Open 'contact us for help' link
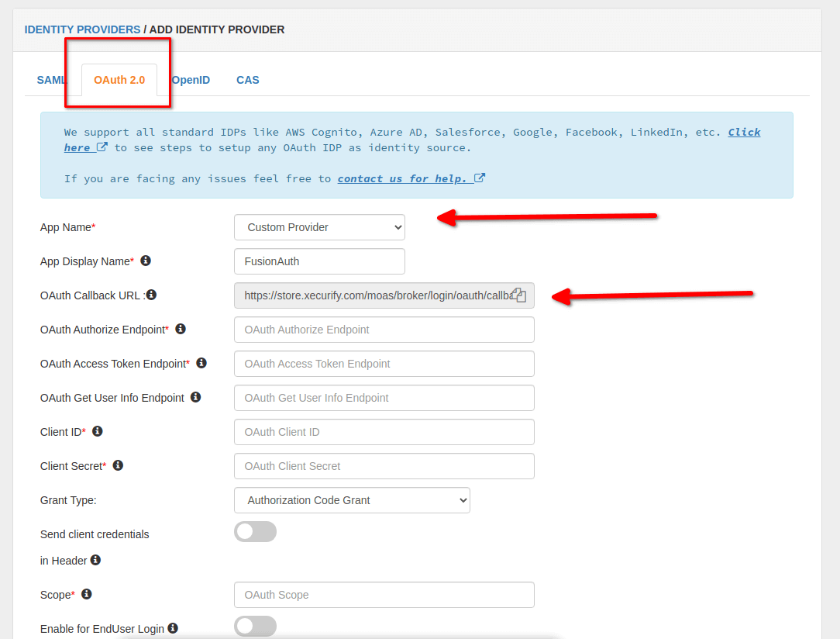This screenshot has height=639, width=840. [x=411, y=178]
